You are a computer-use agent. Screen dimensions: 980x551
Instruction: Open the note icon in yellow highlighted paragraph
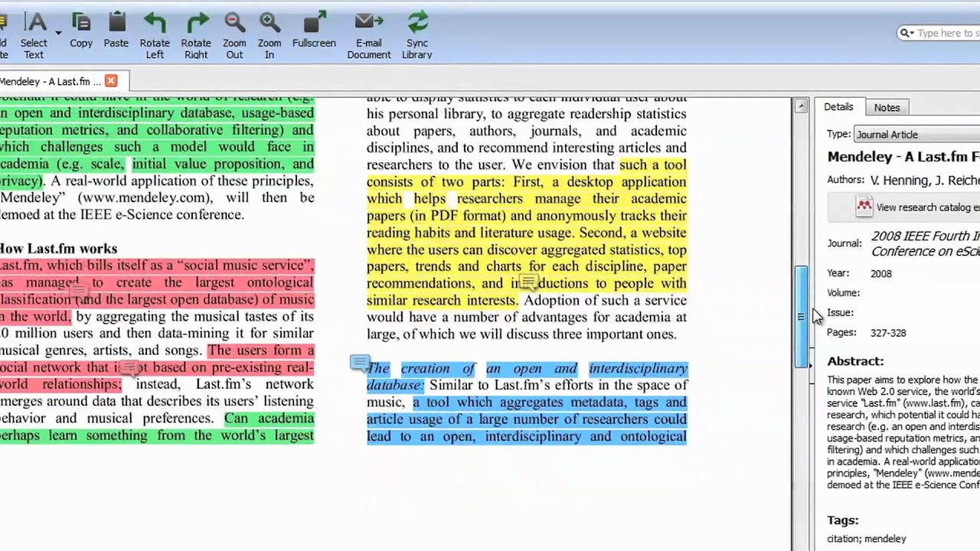point(528,282)
